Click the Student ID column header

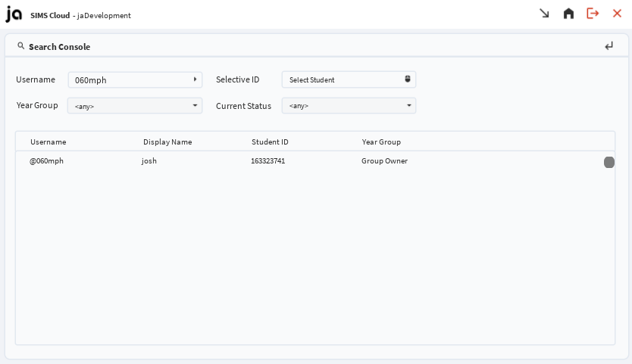[x=270, y=142]
